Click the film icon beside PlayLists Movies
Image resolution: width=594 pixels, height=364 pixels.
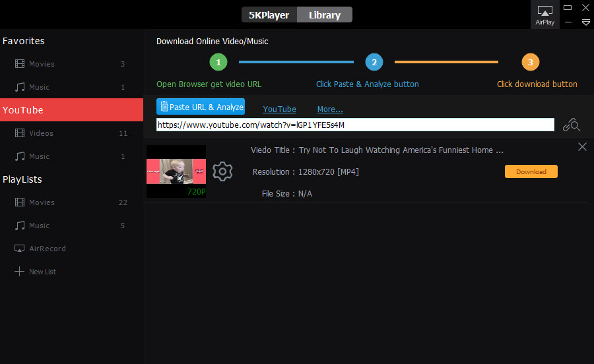pos(20,202)
